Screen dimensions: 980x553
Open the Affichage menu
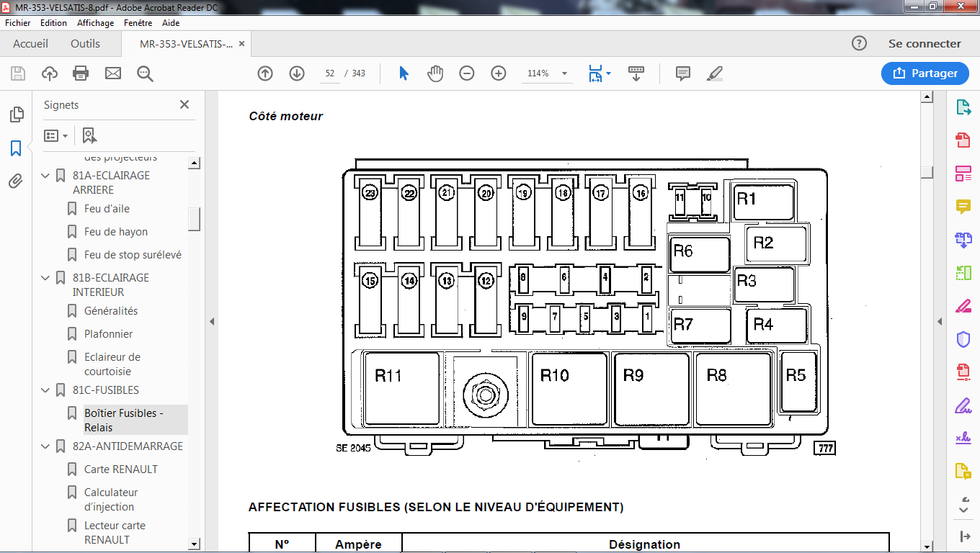[95, 23]
